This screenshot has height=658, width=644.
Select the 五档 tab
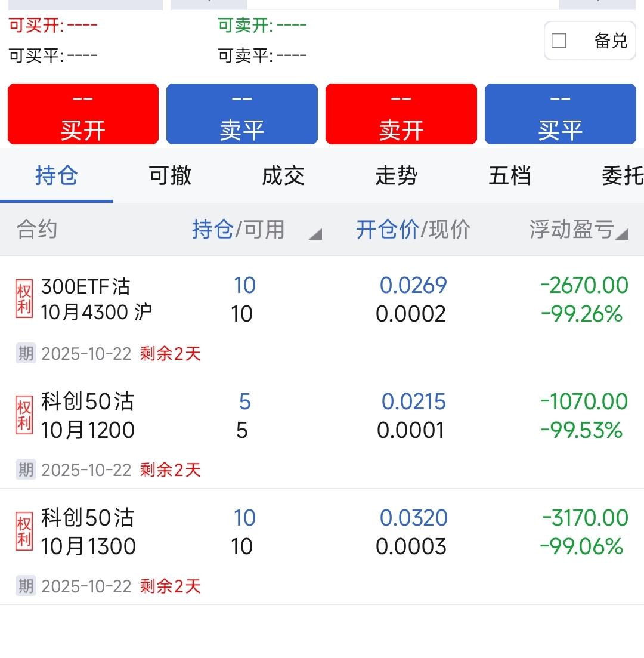coord(510,176)
